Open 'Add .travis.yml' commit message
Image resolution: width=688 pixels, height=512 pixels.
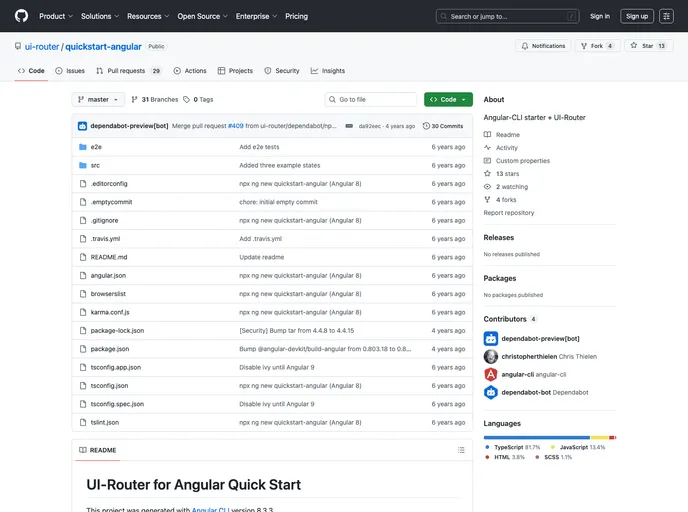(x=260, y=239)
